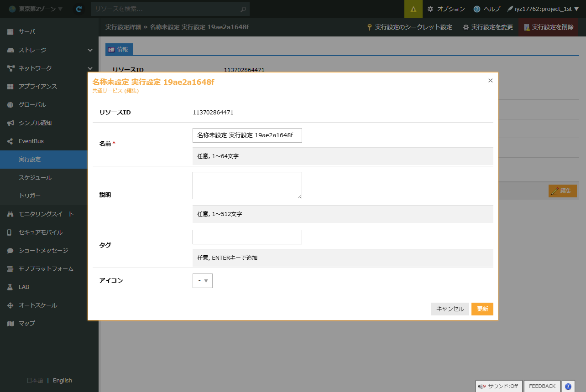586x392 pixels.
Task: Click into the description text area
Action: point(247,186)
